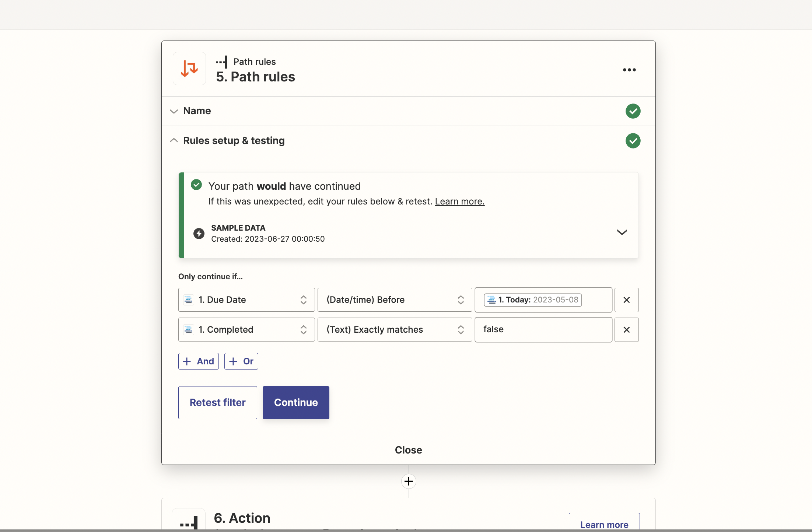This screenshot has height=532, width=812.
Task: Open the Learn more link in the banner
Action: (459, 201)
